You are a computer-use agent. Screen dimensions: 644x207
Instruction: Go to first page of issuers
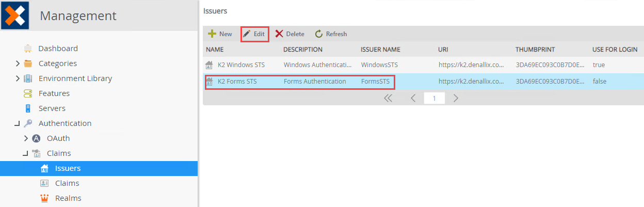[388, 98]
